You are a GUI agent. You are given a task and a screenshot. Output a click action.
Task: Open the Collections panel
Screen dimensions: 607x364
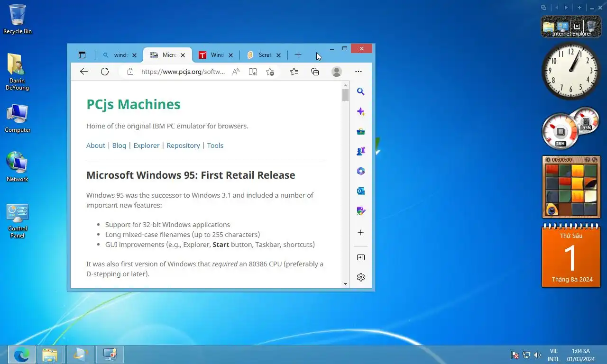tap(315, 72)
